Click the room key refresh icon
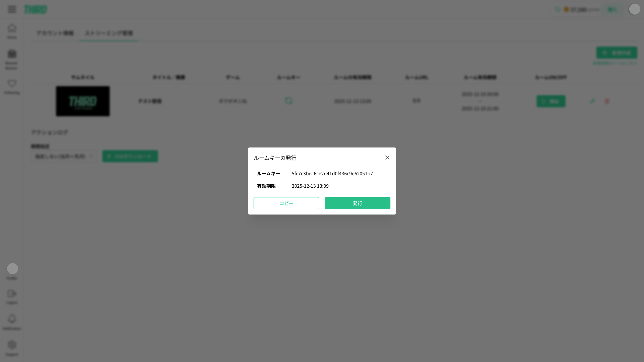The width and height of the screenshot is (644, 362). (x=288, y=101)
